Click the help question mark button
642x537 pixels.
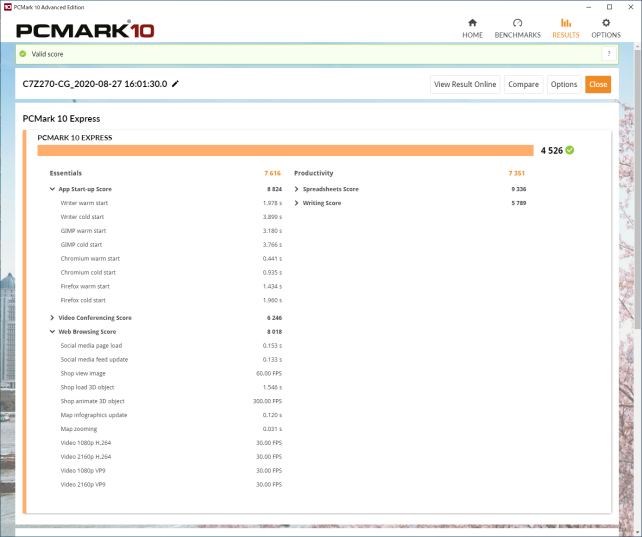[x=609, y=54]
